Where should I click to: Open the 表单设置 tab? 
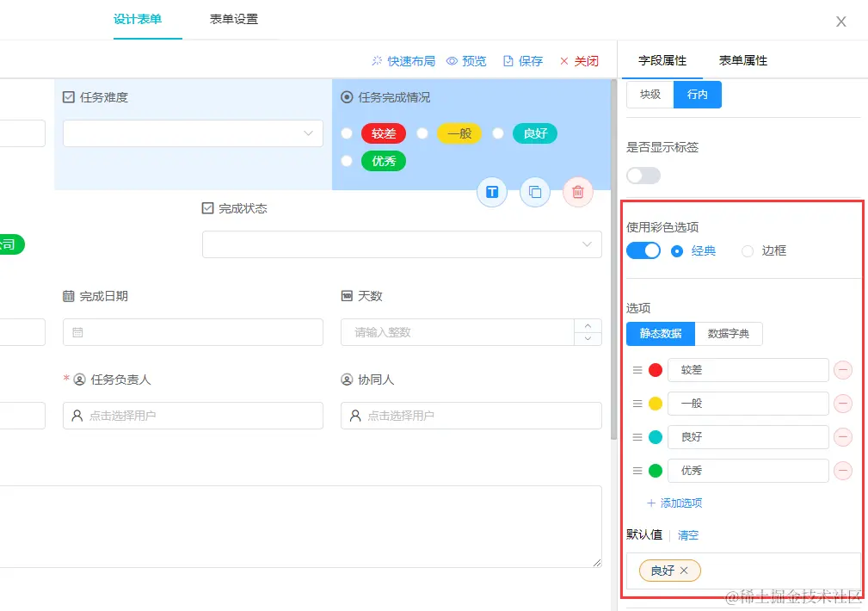[234, 19]
